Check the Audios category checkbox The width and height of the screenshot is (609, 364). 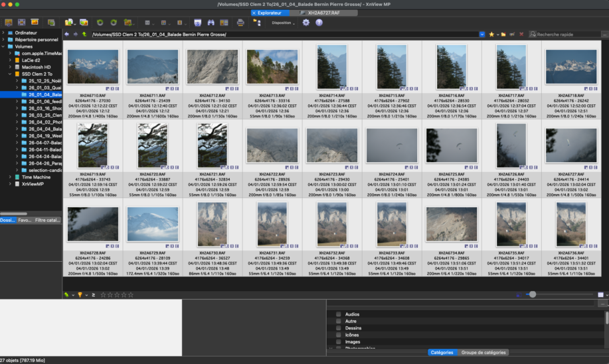(x=338, y=314)
